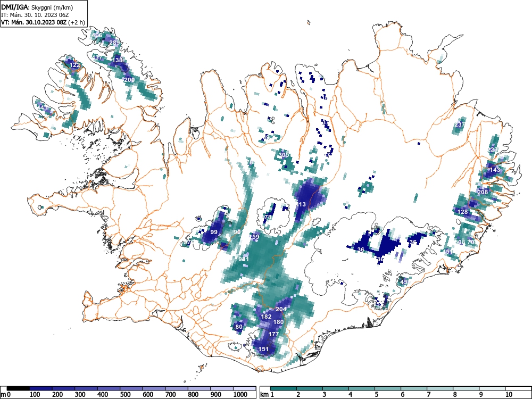Click the map value 466 in the Westfjords
Viewport: 532px width, 399px height.
(97, 35)
